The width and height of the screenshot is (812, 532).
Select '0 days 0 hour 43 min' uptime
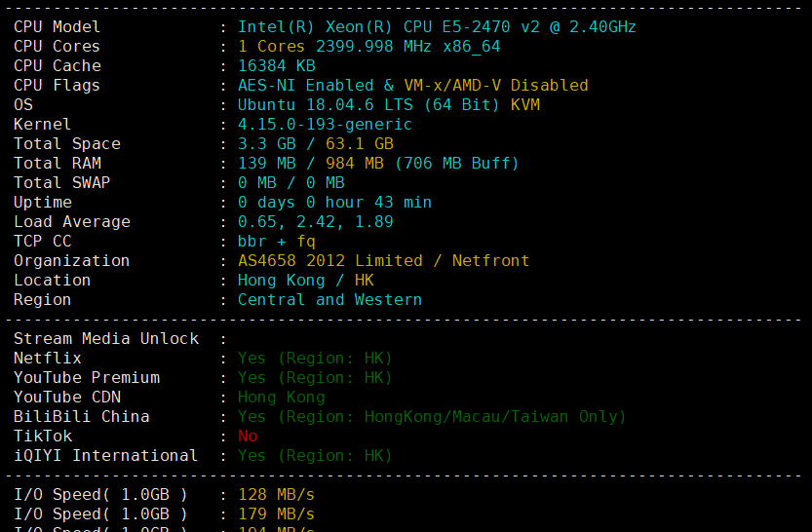[334, 203]
